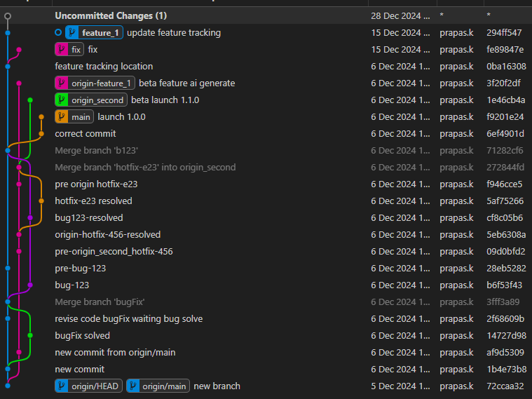
Task: Click the origin/main branch label icon
Action: coord(133,386)
